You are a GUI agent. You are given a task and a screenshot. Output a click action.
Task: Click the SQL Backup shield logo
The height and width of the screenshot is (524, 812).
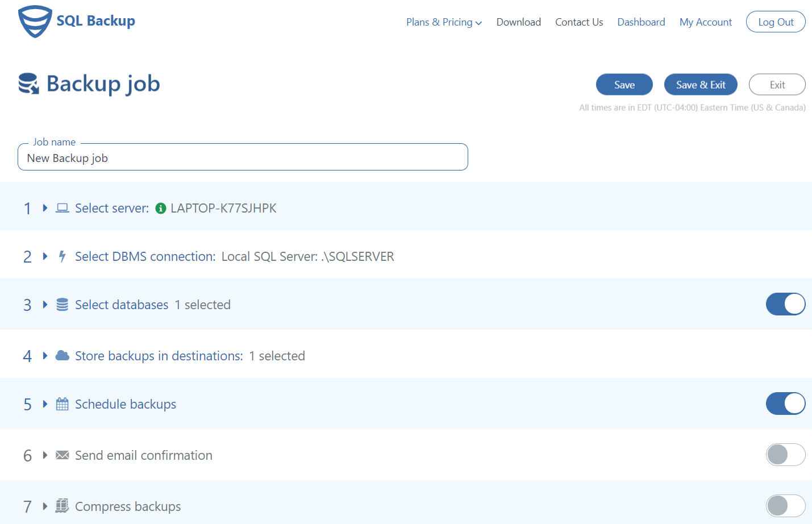(x=35, y=21)
